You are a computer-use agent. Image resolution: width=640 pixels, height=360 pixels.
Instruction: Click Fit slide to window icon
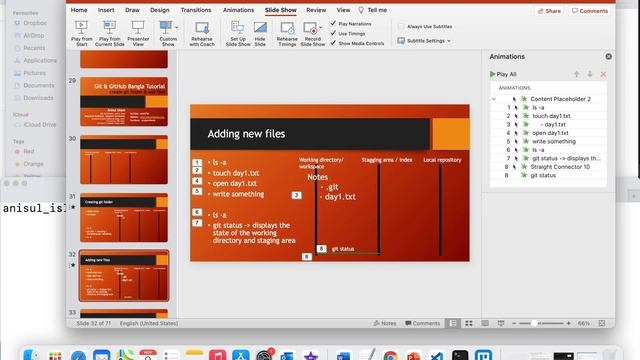602,323
